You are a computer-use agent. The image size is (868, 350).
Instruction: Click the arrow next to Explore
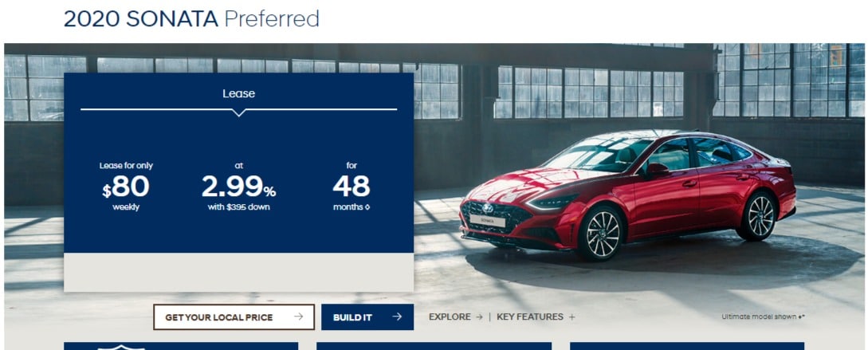pos(479,317)
